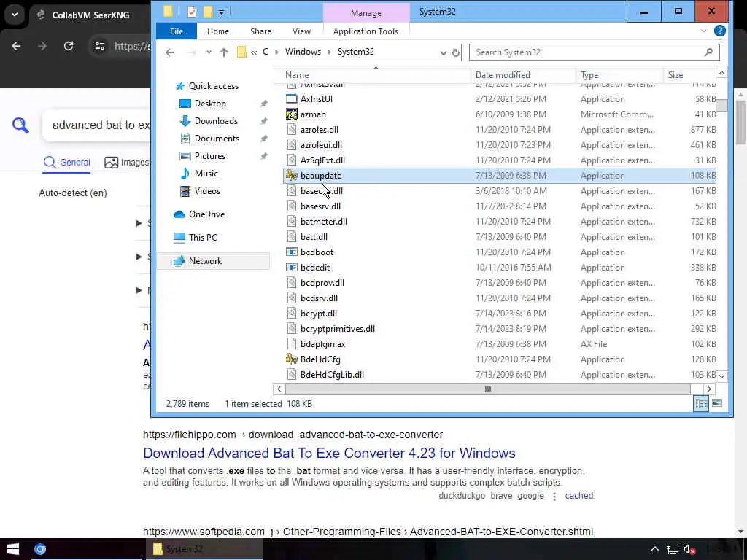
Task: Click the SearXNG search magnifier icon
Action: click(x=20, y=125)
